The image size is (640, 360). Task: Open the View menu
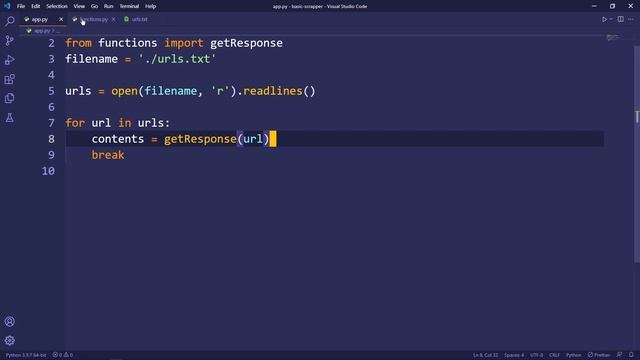[x=79, y=6]
